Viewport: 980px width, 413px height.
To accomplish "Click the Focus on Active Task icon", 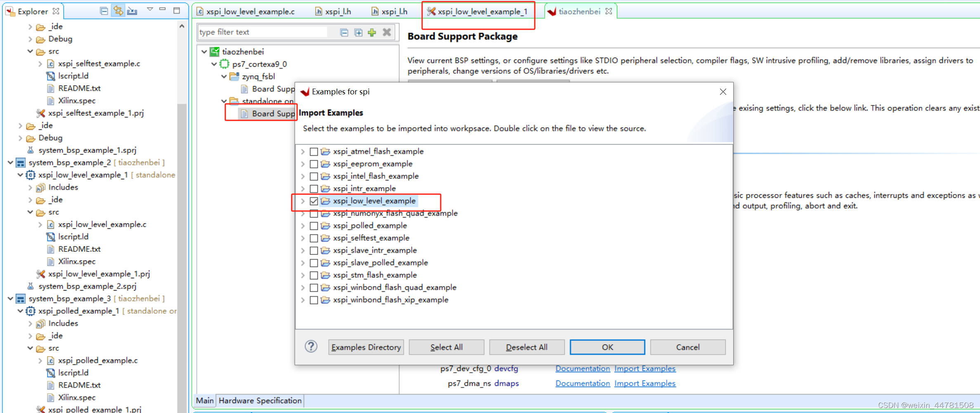I will click(132, 11).
